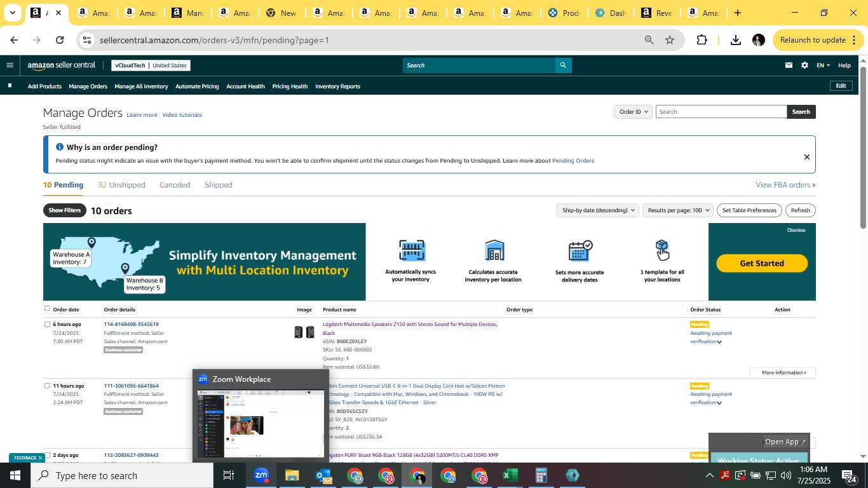Open the Seller Central settings gear

coord(804,65)
